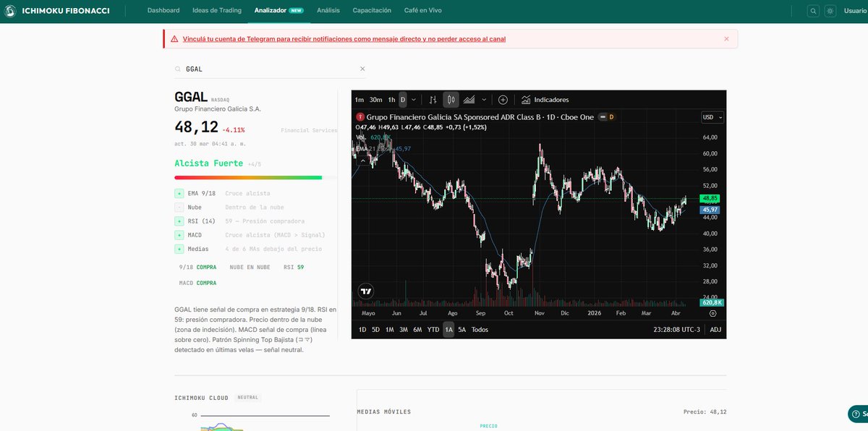The height and width of the screenshot is (431, 868).
Task: Open the Indicadores chart icon
Action: (526, 100)
